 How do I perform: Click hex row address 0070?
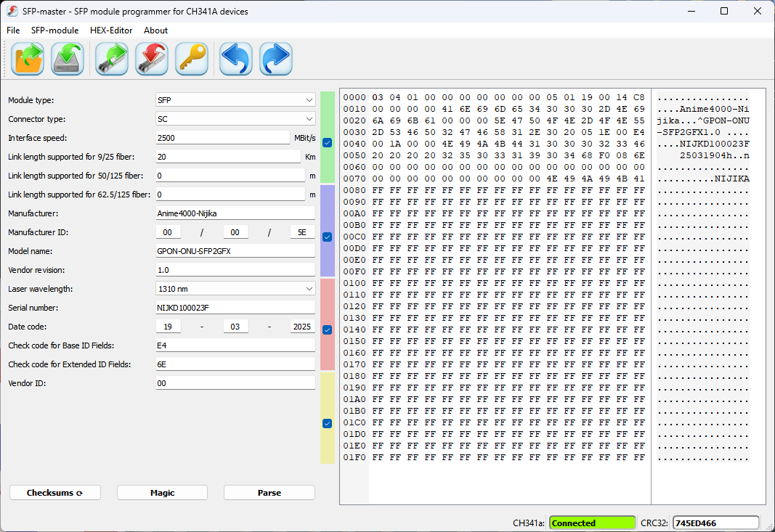[354, 179]
